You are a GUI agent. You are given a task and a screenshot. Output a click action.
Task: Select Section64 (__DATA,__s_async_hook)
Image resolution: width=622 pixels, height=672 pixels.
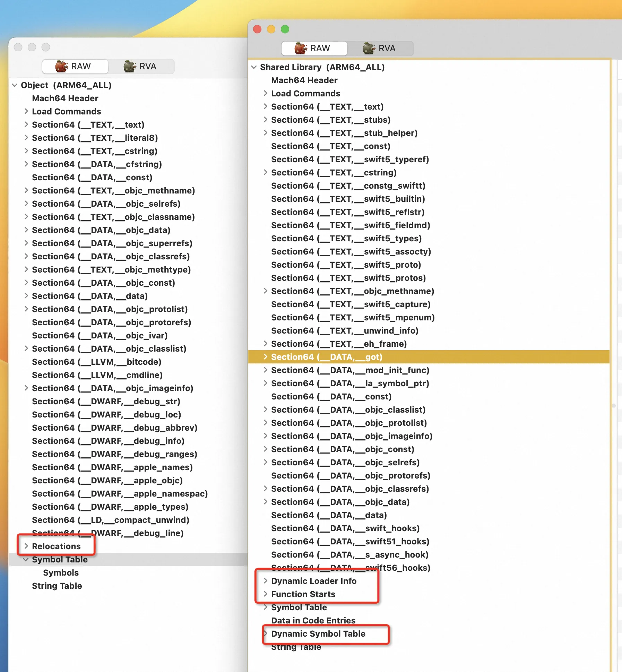350,554
